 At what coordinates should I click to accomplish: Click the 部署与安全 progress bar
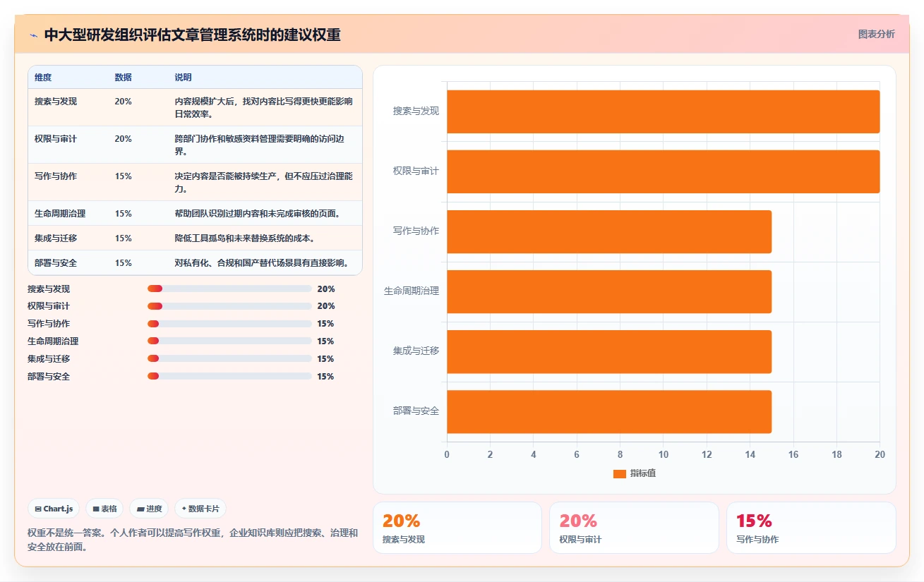[x=229, y=376]
